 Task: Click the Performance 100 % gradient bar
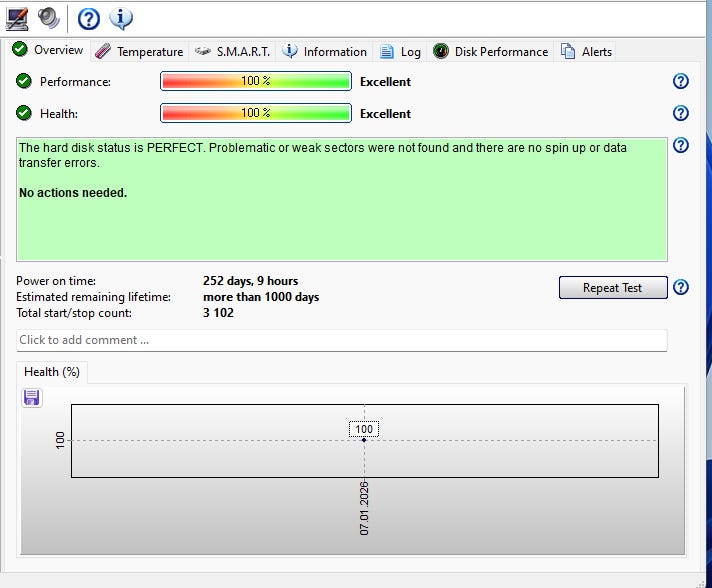[256, 81]
